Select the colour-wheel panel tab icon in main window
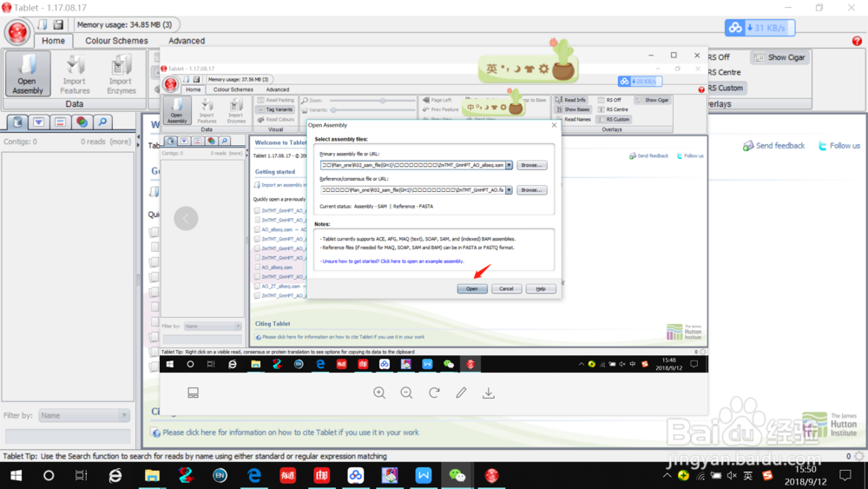 point(82,122)
